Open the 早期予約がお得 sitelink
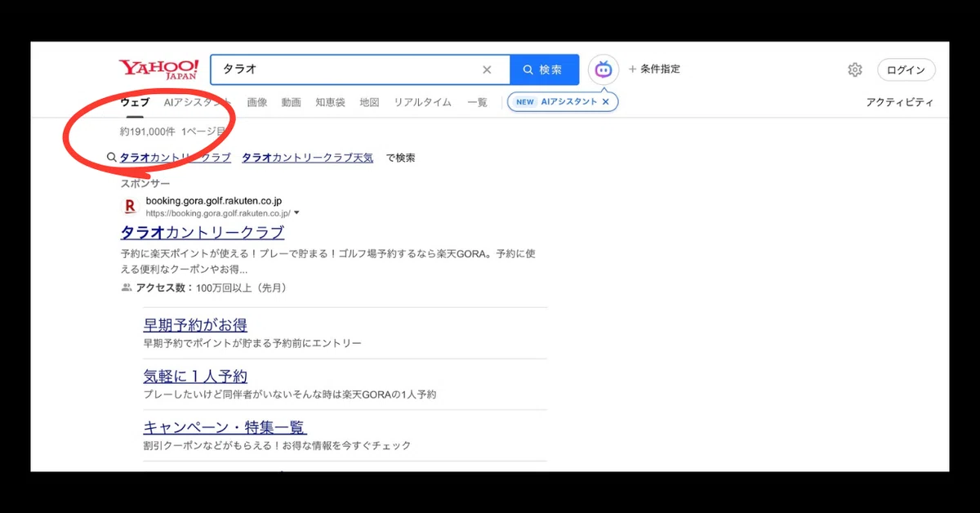 [x=195, y=325]
